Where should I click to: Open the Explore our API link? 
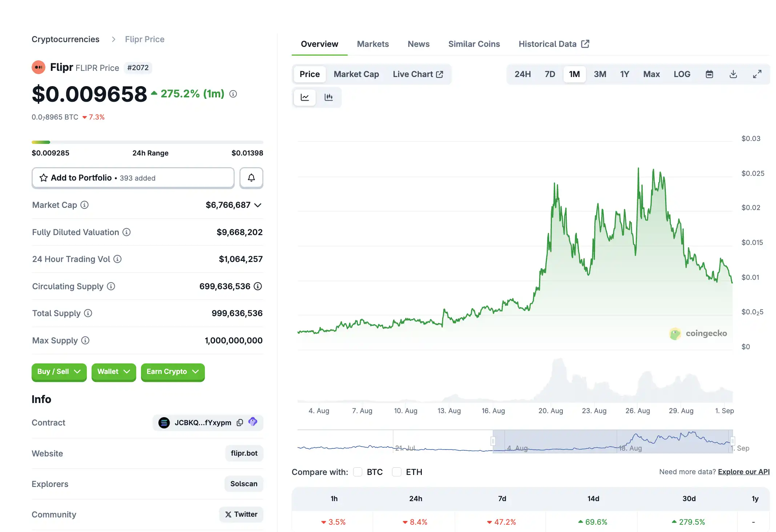tap(743, 472)
